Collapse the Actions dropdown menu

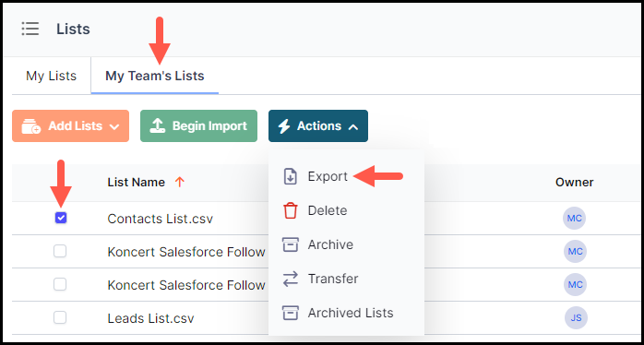coord(318,126)
